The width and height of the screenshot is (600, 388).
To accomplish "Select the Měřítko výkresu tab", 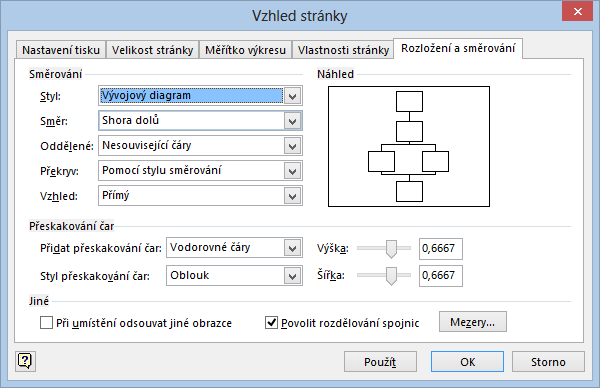I will [x=245, y=50].
